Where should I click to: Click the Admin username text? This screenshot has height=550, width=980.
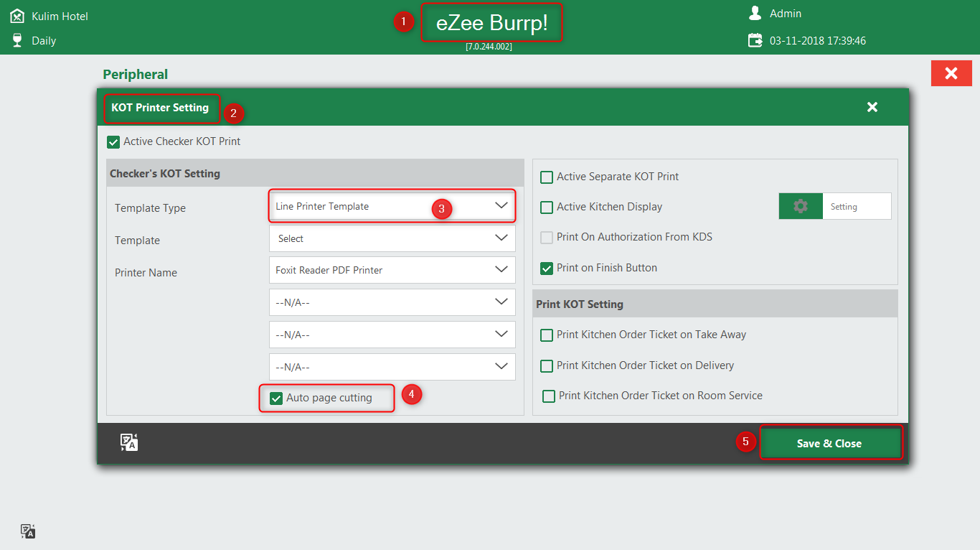point(786,13)
